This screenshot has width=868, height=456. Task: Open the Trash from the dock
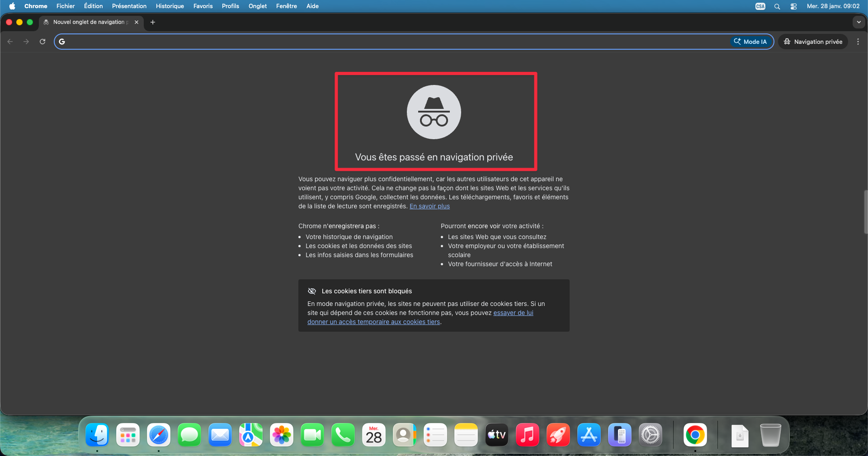tap(771, 435)
